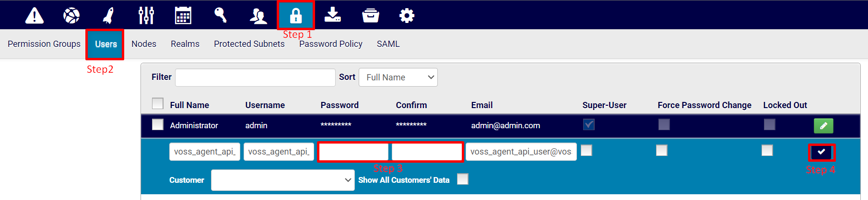Toggle the Show All Customers' Data checkbox
Screen dimensions: 868x200
(463, 179)
